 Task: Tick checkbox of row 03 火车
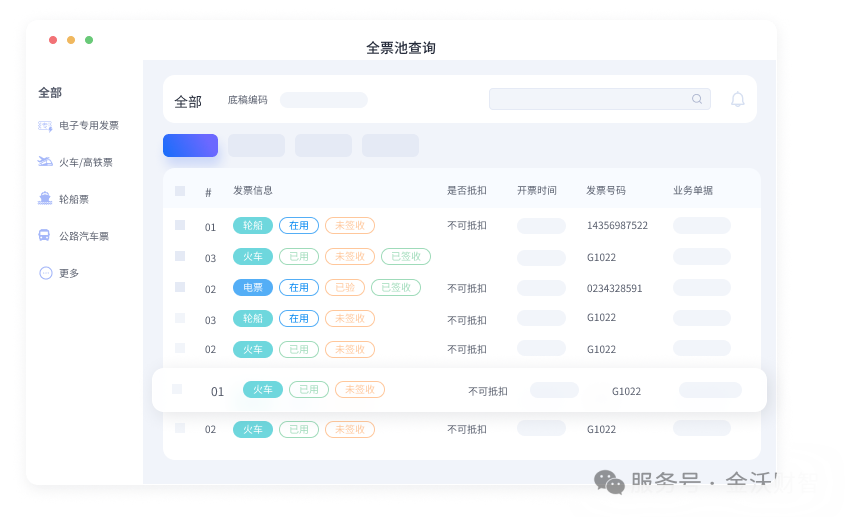[x=180, y=256]
